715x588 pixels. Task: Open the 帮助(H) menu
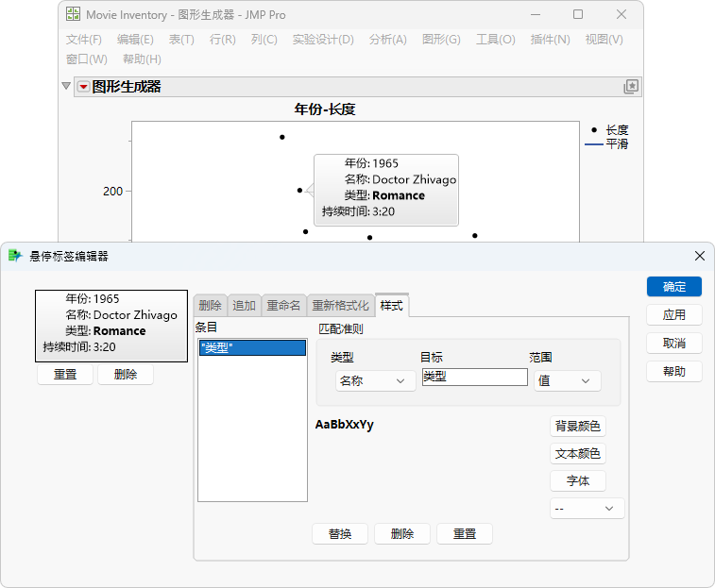142,59
